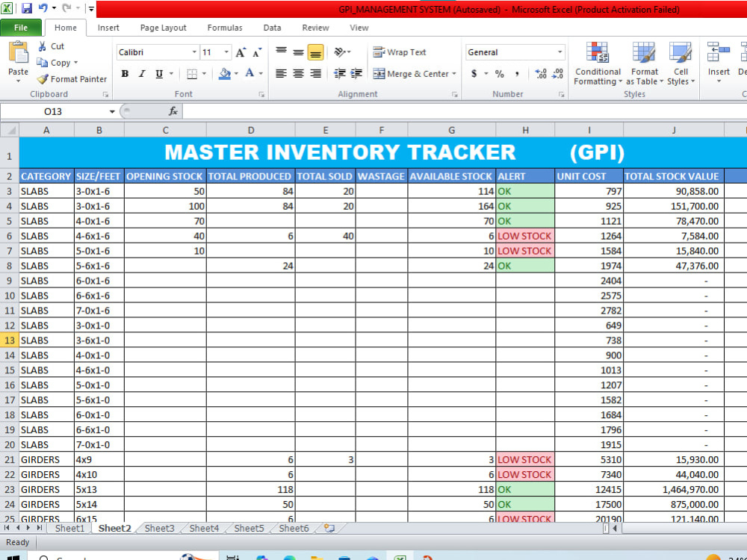The width and height of the screenshot is (747, 560).
Task: Insert a new worksheet tab
Action: 329,528
